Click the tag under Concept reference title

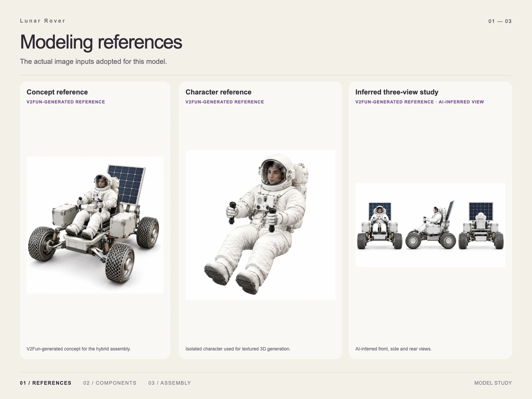pyautogui.click(x=66, y=102)
